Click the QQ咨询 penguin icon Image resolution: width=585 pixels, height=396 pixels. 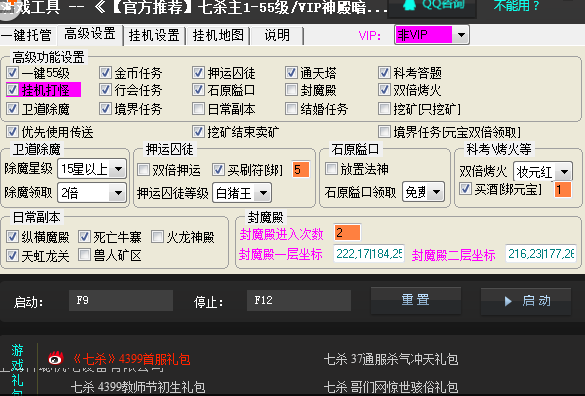[410, 4]
